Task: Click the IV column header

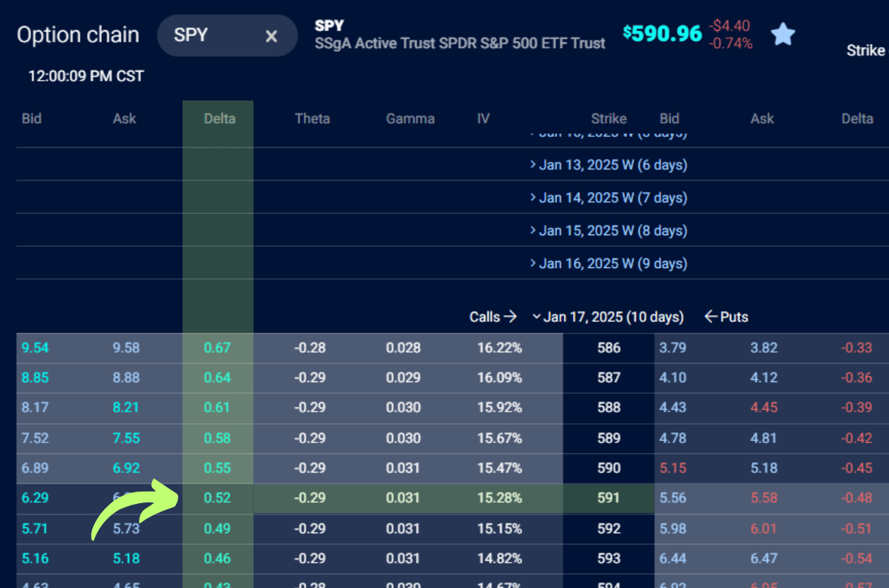Action: [x=483, y=118]
